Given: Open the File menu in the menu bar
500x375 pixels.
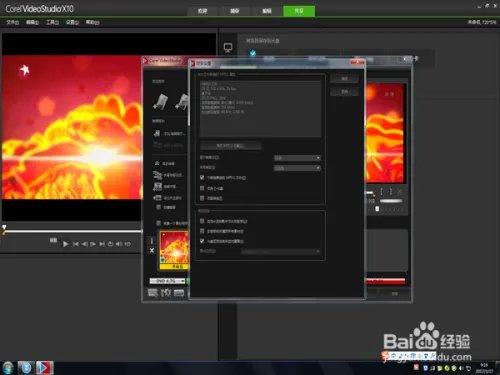Looking at the screenshot, I should click(x=13, y=22).
